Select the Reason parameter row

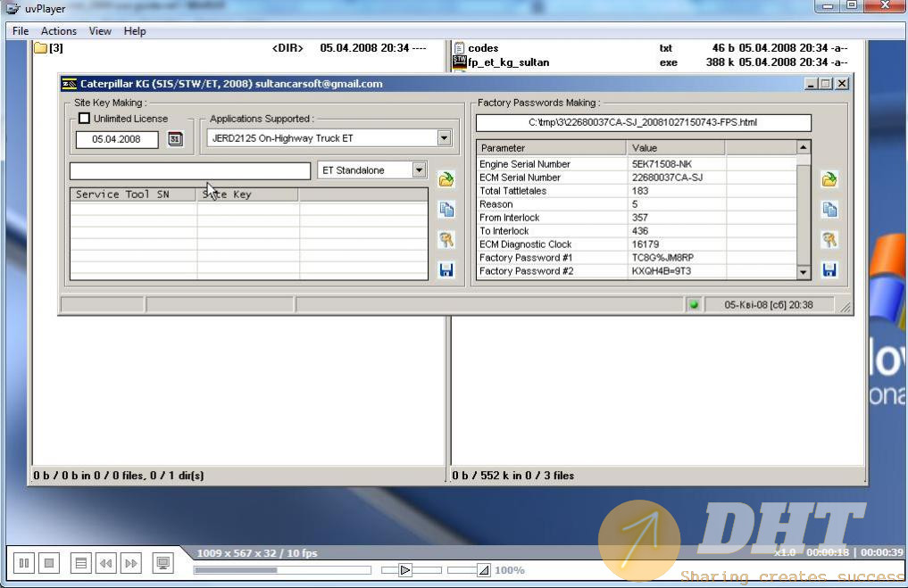[637, 204]
